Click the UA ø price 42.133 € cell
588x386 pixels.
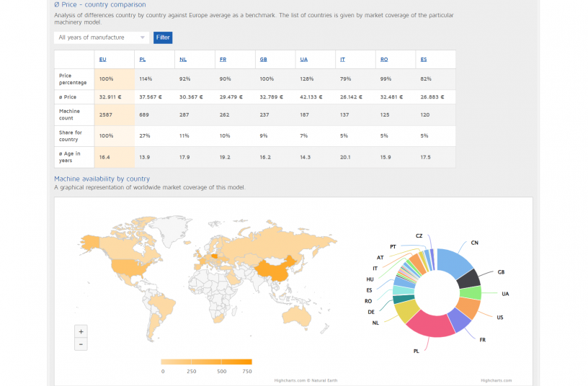[x=316, y=97]
